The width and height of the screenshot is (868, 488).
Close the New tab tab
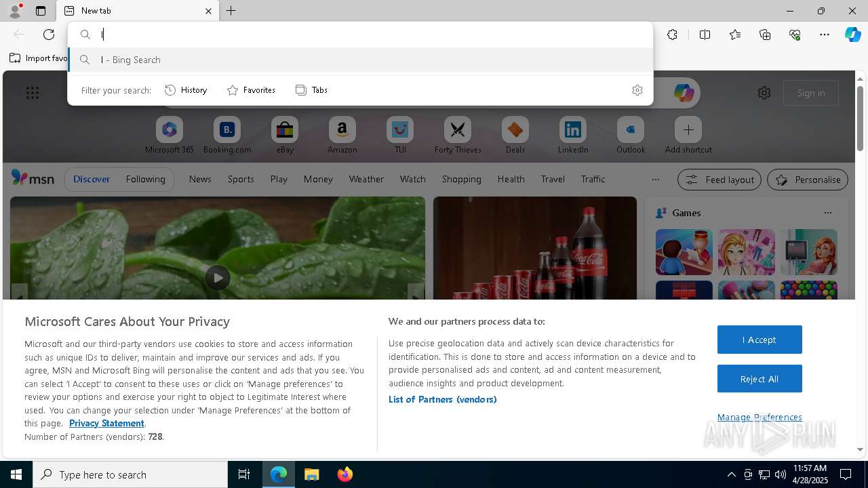pos(208,11)
